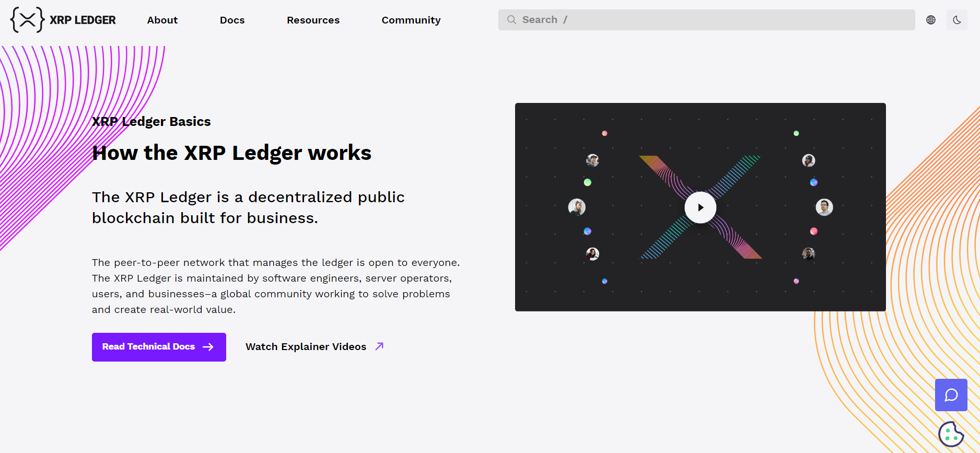Screen dimensions: 980x453
Task: Focus the Search input field
Action: (x=706, y=20)
